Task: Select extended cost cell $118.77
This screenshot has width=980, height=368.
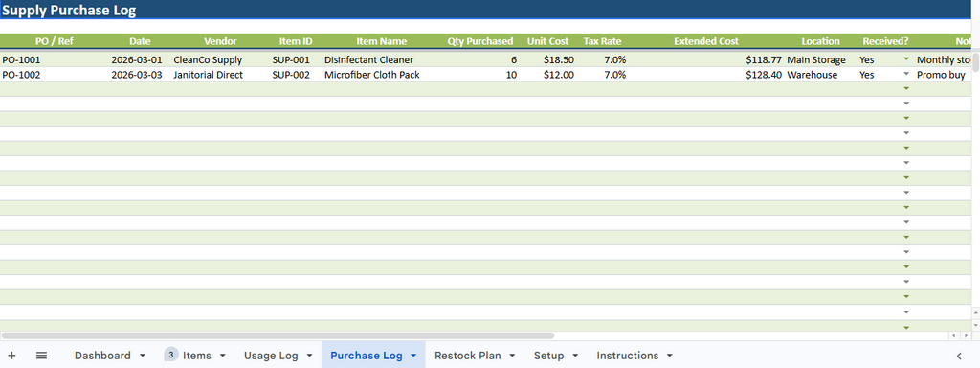Action: [764, 60]
